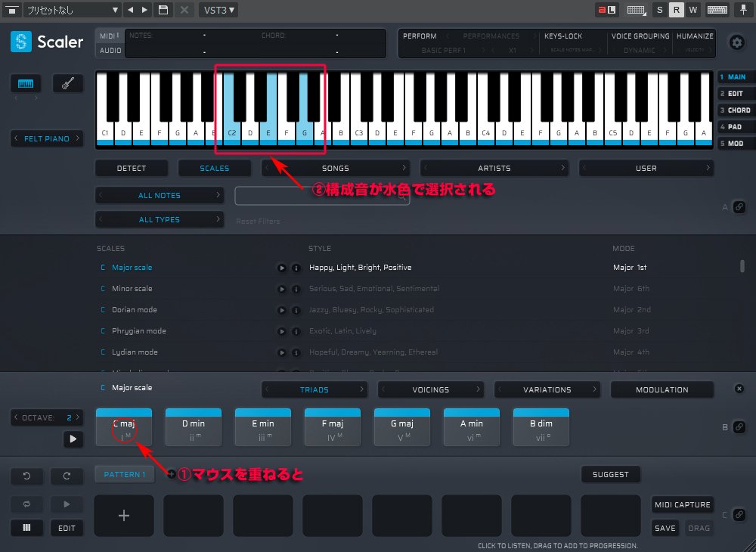This screenshot has height=552, width=756.
Task: Play preview of Lydian mode
Action: coord(281,352)
